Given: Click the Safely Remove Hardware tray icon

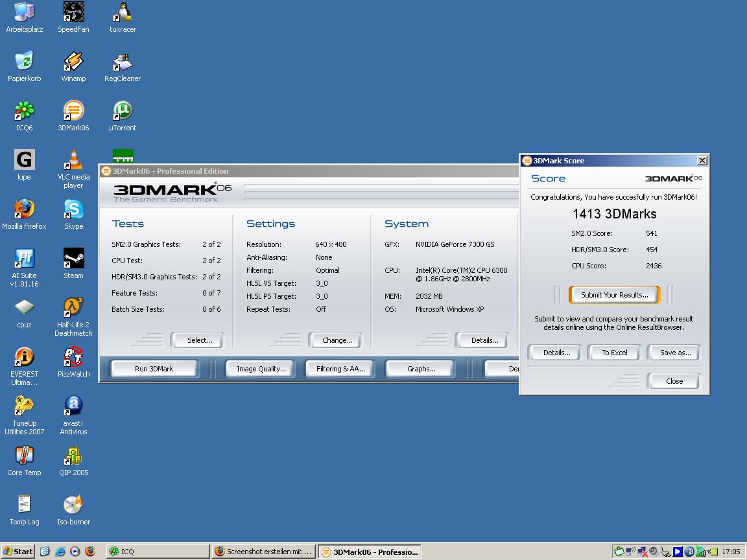Looking at the screenshot, I should tap(665, 552).
